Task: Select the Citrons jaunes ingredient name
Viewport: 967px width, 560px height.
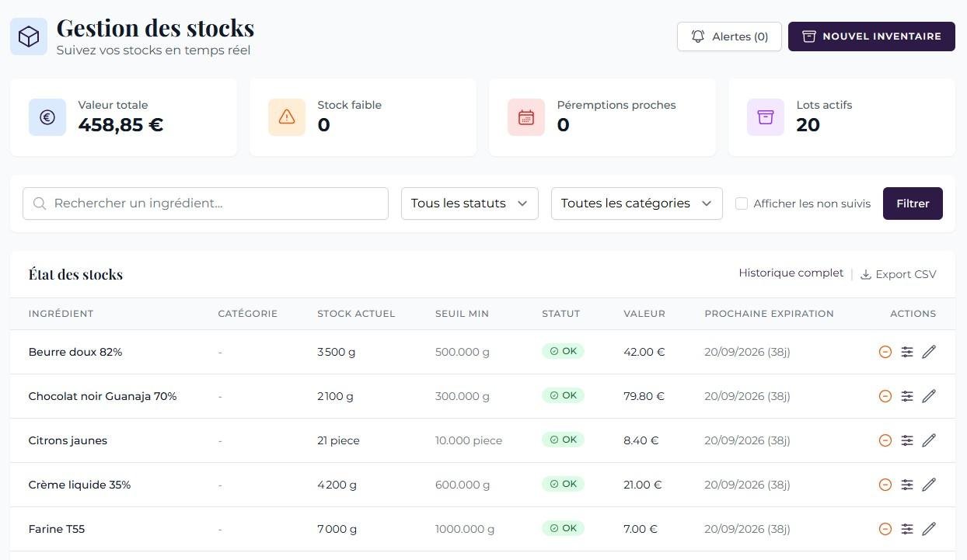Action: tap(68, 440)
